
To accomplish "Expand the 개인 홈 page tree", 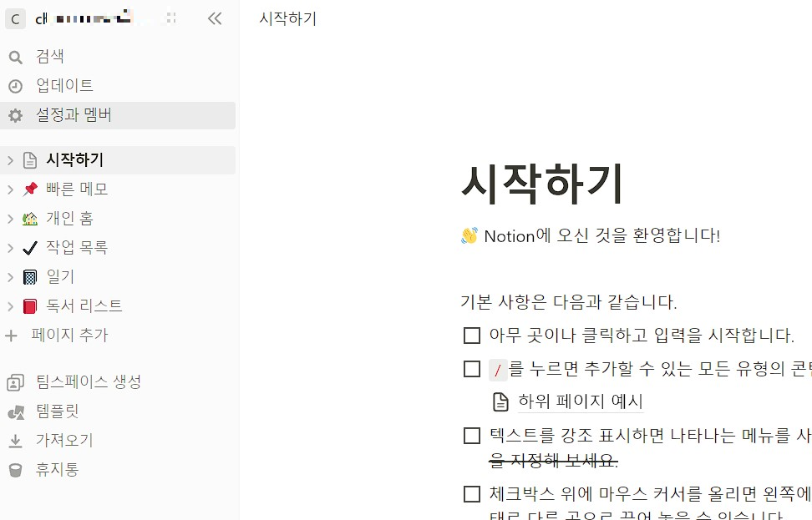I will 10,219.
